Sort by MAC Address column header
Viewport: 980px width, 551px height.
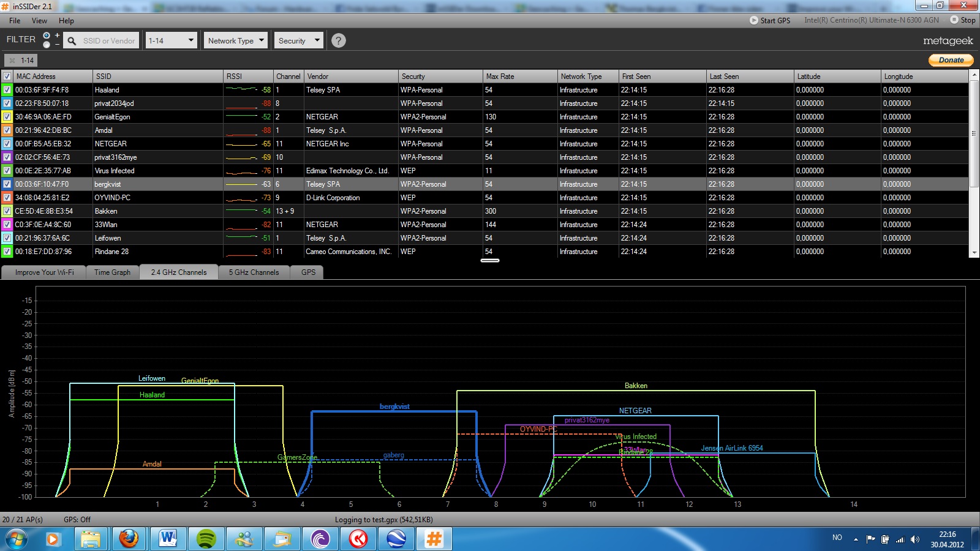point(53,77)
